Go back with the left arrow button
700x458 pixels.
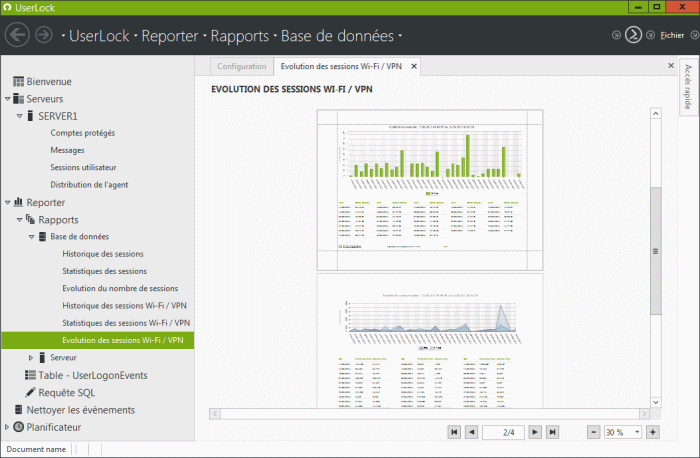point(17,35)
